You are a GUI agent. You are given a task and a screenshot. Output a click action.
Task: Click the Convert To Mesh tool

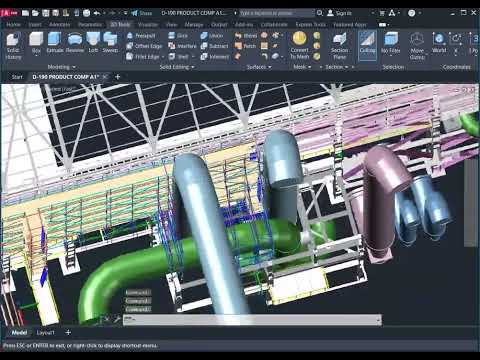point(299,46)
